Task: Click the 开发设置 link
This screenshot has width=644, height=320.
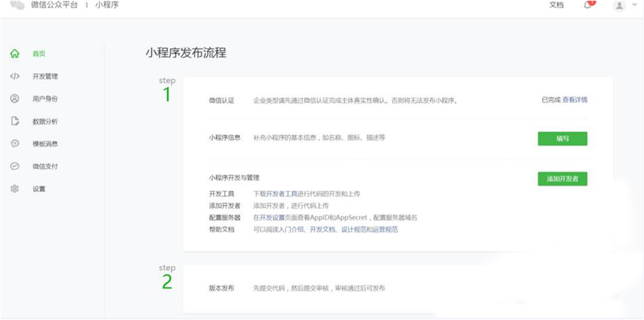Action: (x=272, y=218)
